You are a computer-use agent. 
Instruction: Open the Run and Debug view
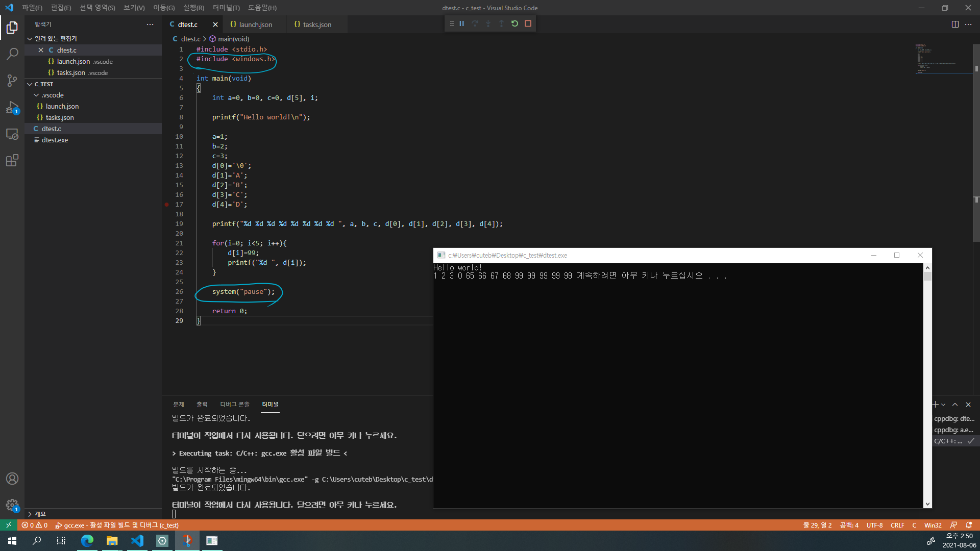point(12,107)
